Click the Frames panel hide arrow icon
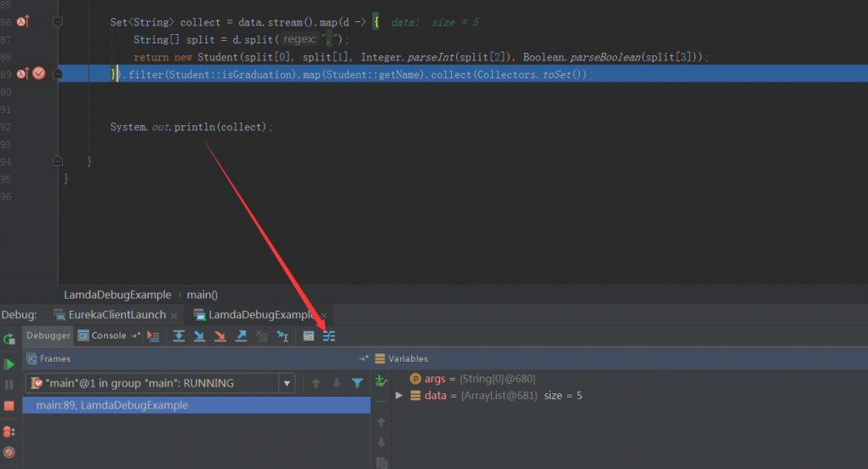868x469 pixels. (363, 359)
